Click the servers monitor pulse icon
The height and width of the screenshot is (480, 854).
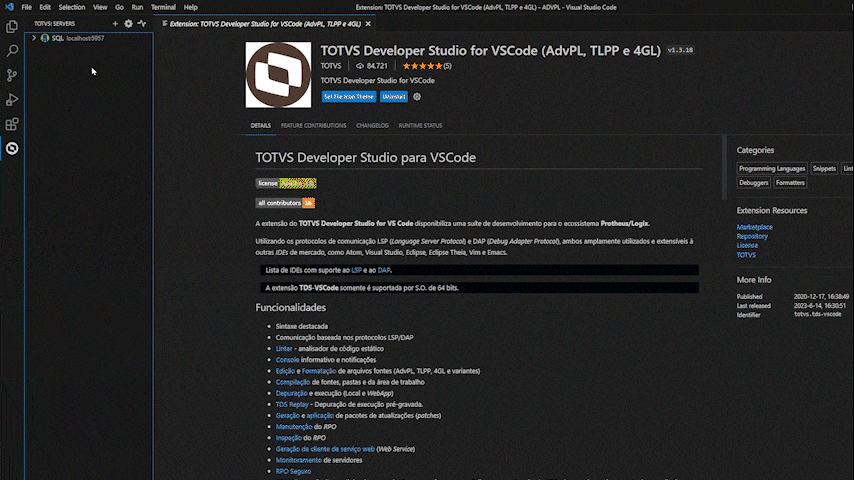(x=142, y=23)
